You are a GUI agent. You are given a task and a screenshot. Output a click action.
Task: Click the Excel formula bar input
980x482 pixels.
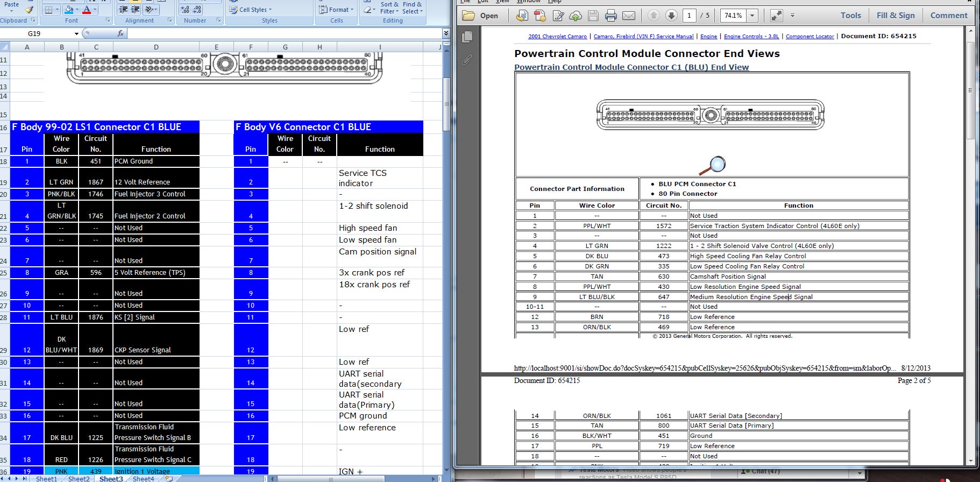(284, 33)
